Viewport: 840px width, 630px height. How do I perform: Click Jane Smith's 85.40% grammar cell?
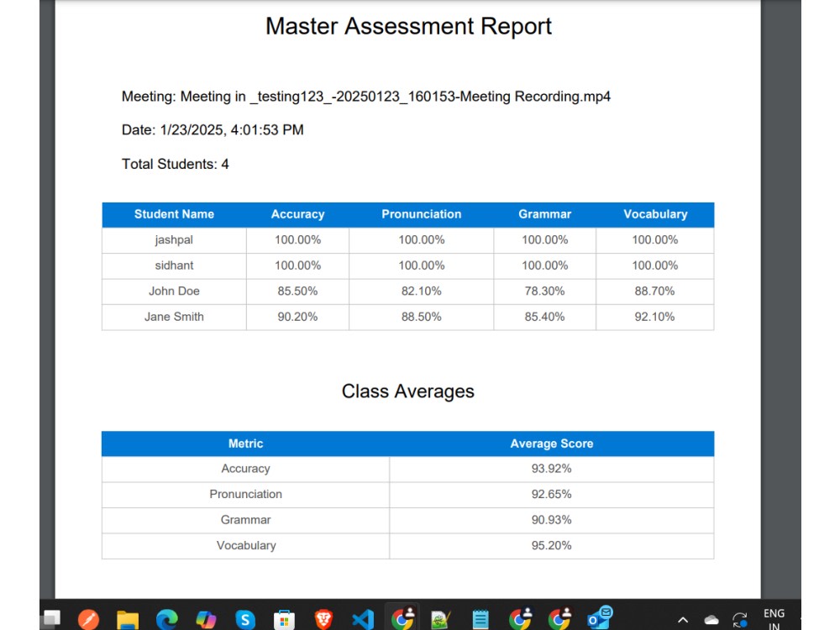[545, 318]
